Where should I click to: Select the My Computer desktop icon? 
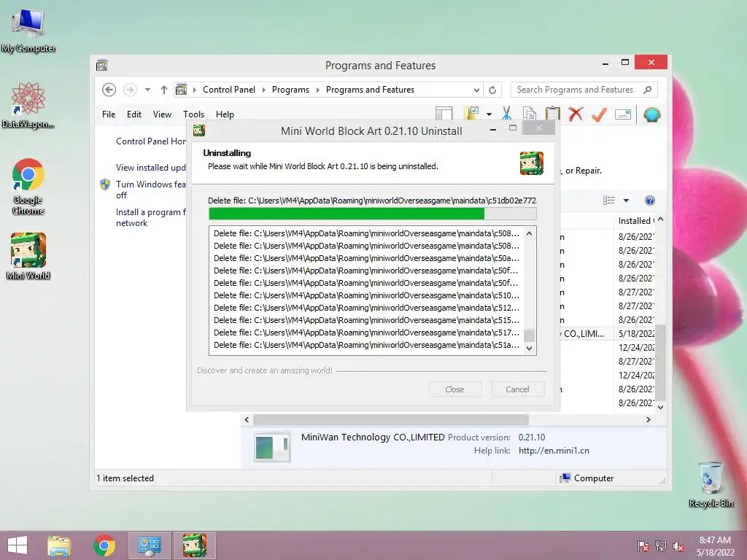click(x=28, y=31)
